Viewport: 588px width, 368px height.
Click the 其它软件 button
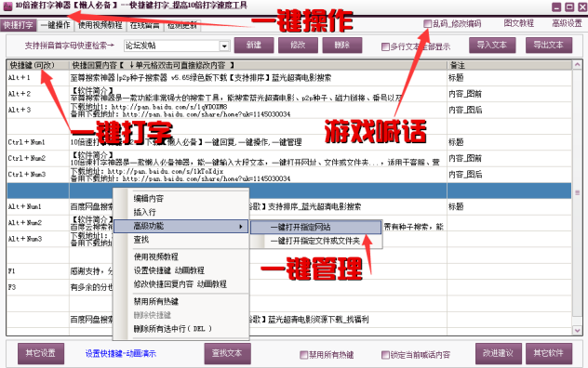pos(549,353)
